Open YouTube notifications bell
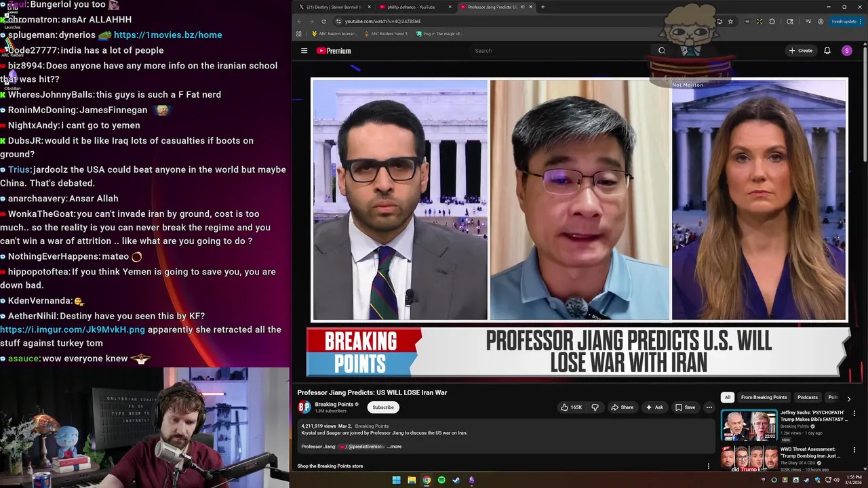 827,51
